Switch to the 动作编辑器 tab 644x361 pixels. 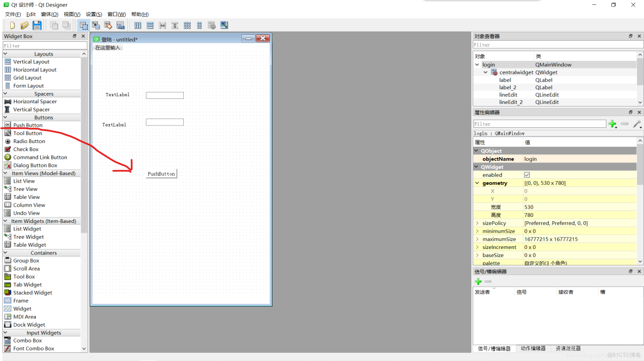tap(534, 348)
